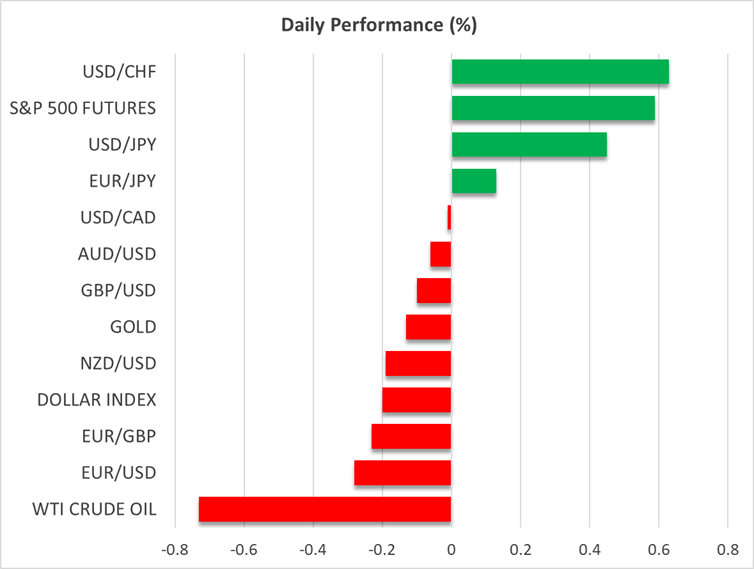This screenshot has width=754, height=569.
Task: Click the 0.6 x-axis tick label
Action: coord(658,549)
